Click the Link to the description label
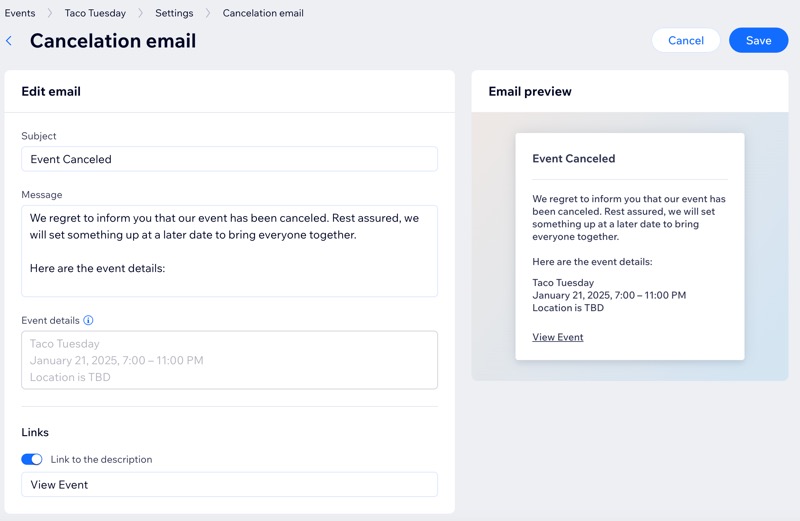Screen dimensions: 800x521 [101, 459]
